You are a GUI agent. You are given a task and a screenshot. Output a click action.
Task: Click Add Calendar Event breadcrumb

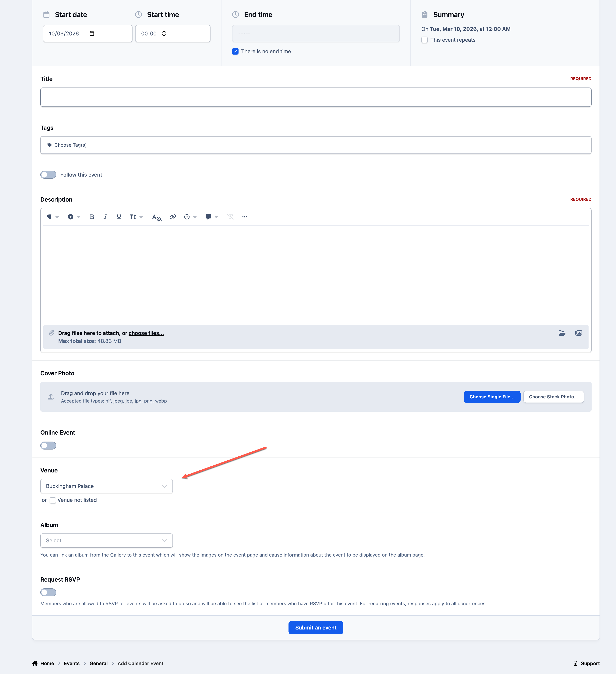[x=140, y=663]
